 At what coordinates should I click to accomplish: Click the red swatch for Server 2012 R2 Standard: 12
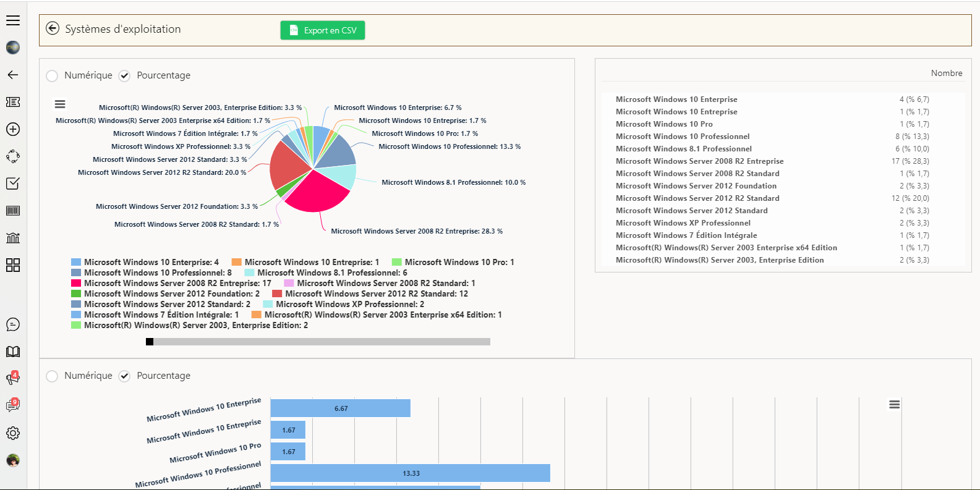[277, 294]
